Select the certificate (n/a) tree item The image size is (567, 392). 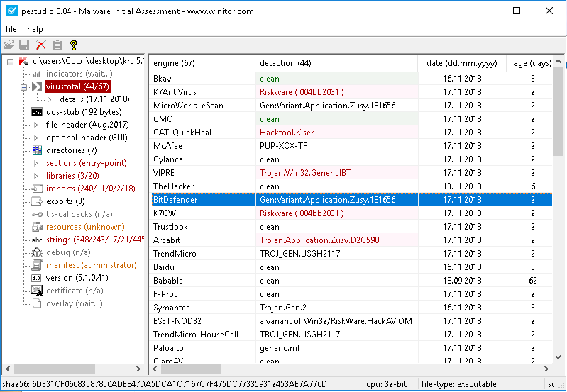point(75,291)
